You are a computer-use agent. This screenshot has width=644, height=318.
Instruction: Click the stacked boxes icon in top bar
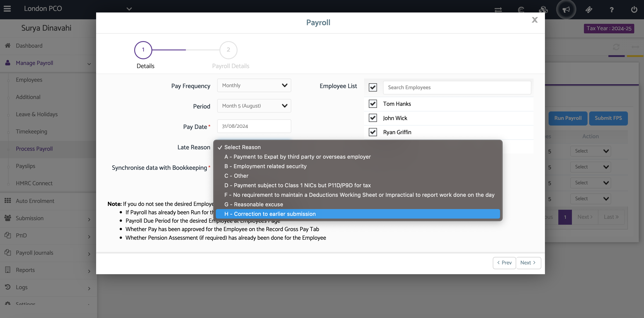pos(543,10)
